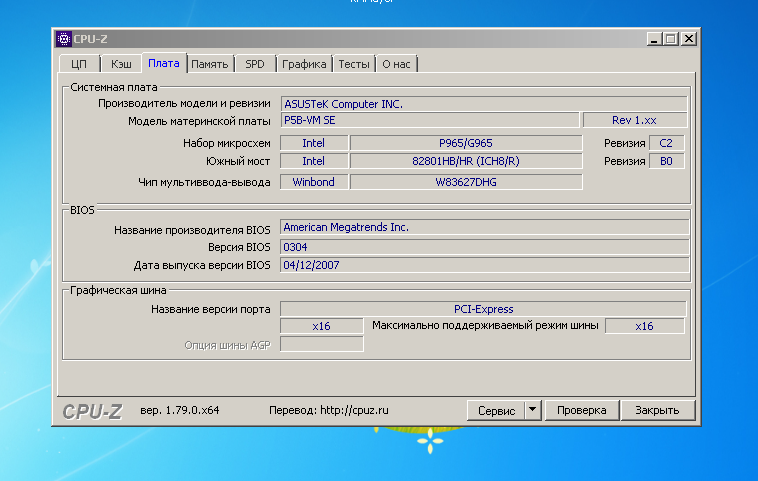
Task: Select the Плата tab
Action: pyautogui.click(x=164, y=63)
